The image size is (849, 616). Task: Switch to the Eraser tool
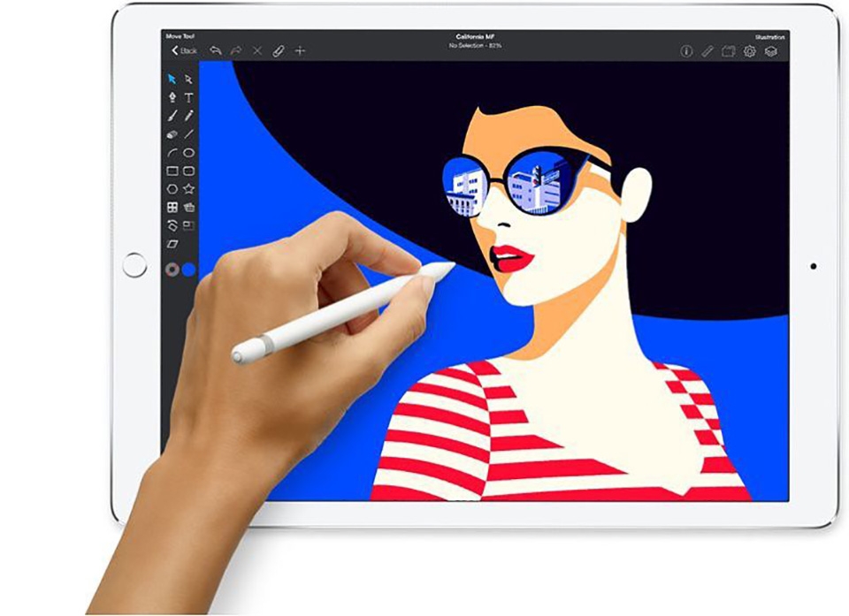pos(171,133)
